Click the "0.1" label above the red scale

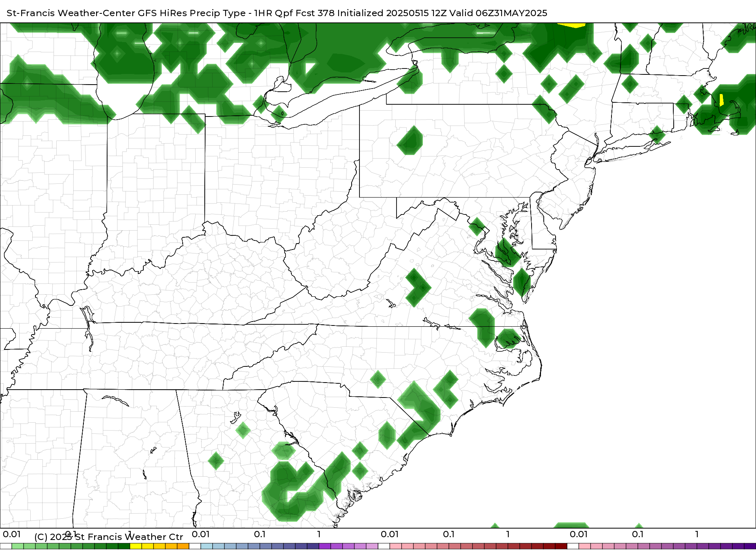pyautogui.click(x=449, y=534)
